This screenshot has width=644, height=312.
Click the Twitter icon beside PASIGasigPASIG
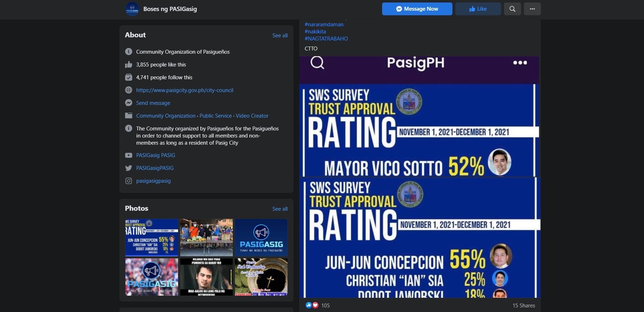[129, 168]
